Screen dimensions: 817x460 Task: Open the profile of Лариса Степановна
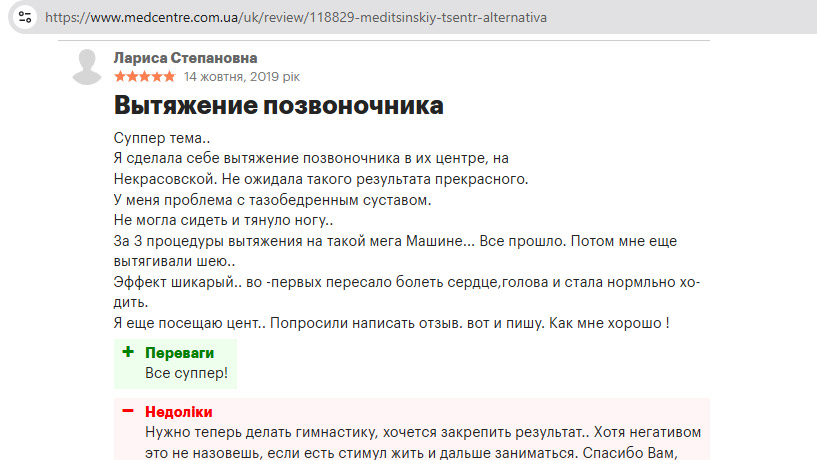pos(184,58)
